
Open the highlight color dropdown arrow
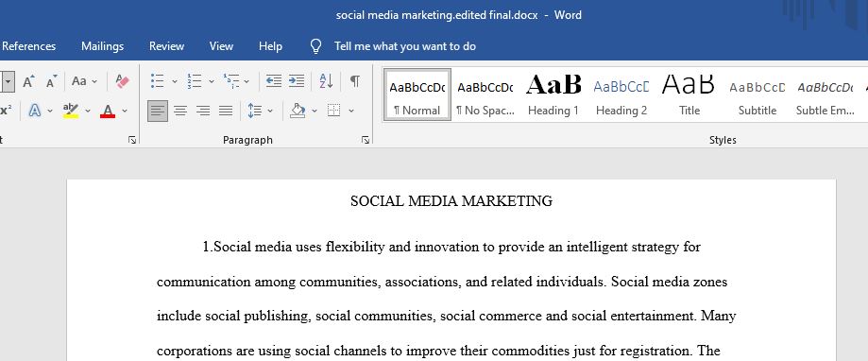[x=88, y=112]
